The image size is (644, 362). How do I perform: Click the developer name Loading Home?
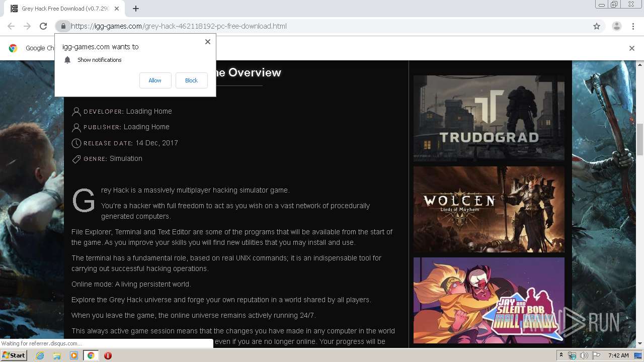(149, 111)
